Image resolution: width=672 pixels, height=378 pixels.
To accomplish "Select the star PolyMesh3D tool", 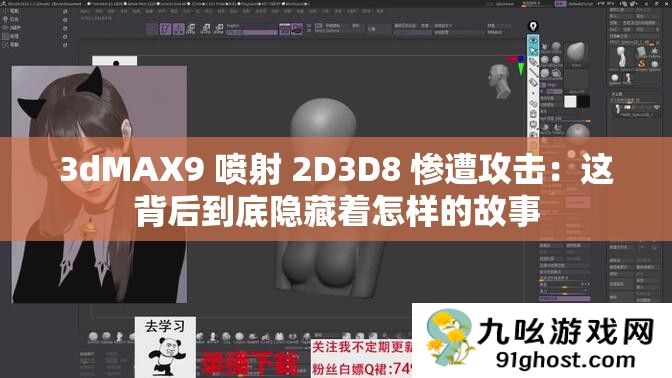I will click(x=654, y=52).
